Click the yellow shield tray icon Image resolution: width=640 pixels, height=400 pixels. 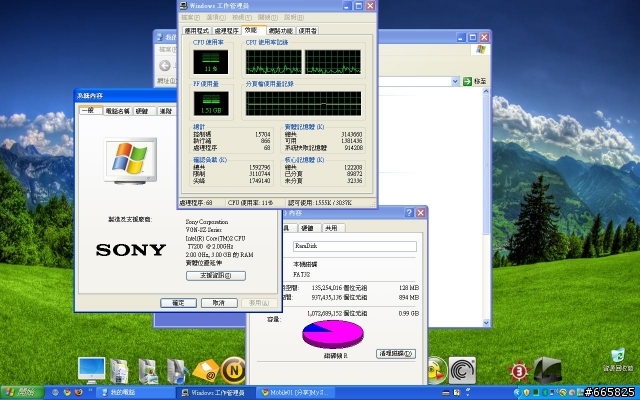[x=527, y=393]
